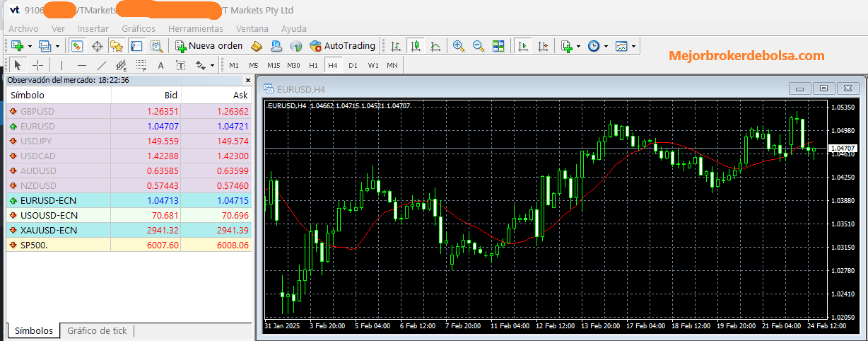Switch chart to line chart style
Image resolution: width=868 pixels, height=341 pixels.
[435, 46]
